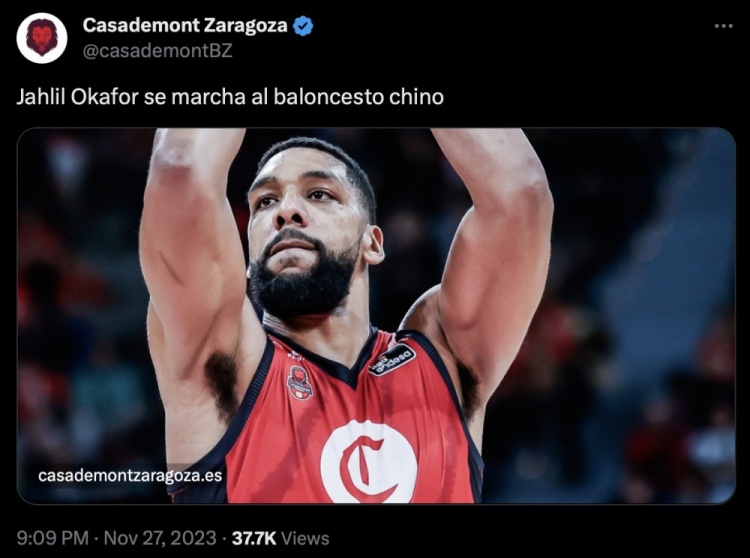Screen dimensions: 750x558
Task: Open the 9:09 PM timestamp link
Action: coord(53,538)
